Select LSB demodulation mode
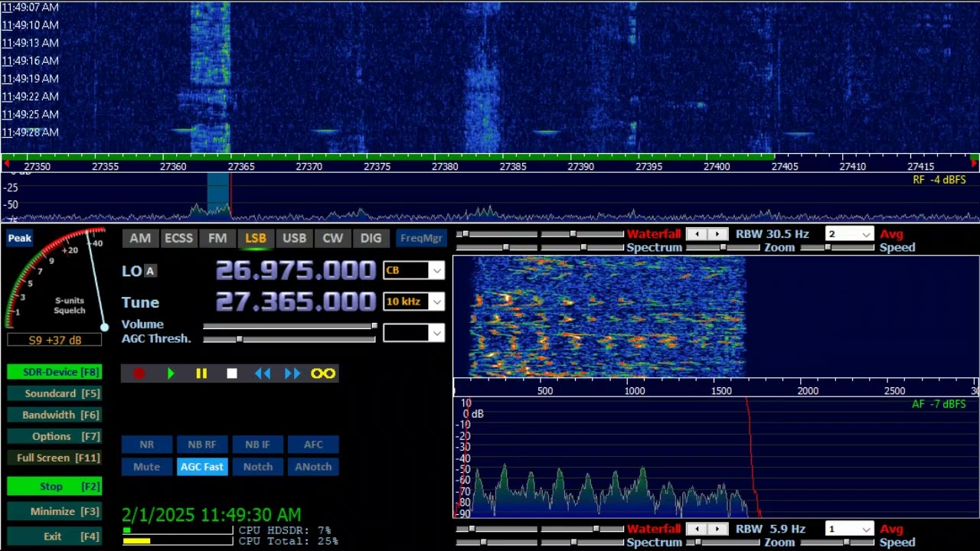The width and height of the screenshot is (980, 551). [x=256, y=238]
